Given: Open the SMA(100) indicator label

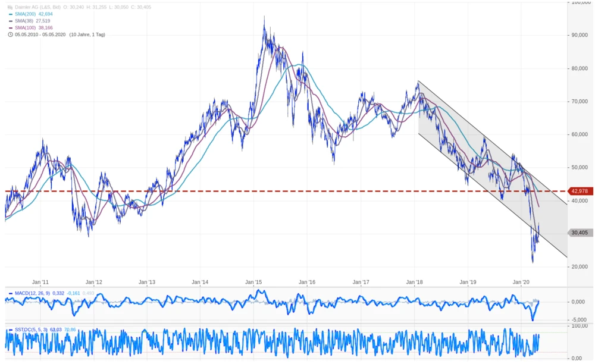Looking at the screenshot, I should pyautogui.click(x=24, y=27).
